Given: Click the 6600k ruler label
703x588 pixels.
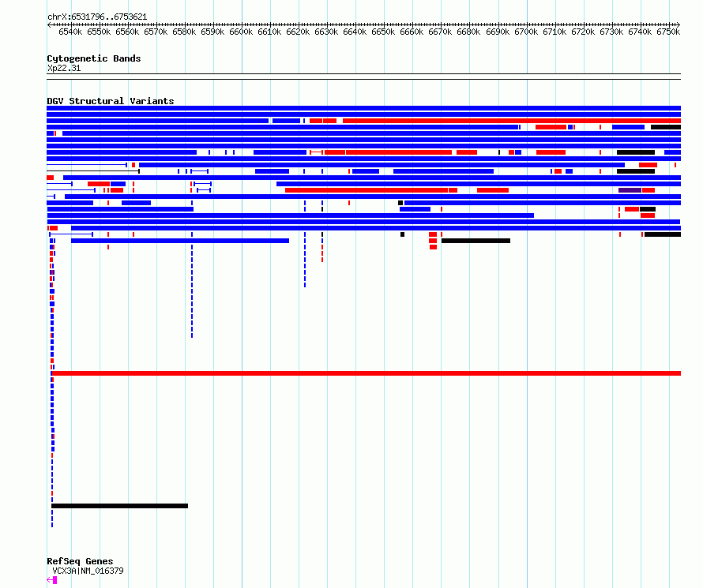Looking at the screenshot, I should click(241, 32).
